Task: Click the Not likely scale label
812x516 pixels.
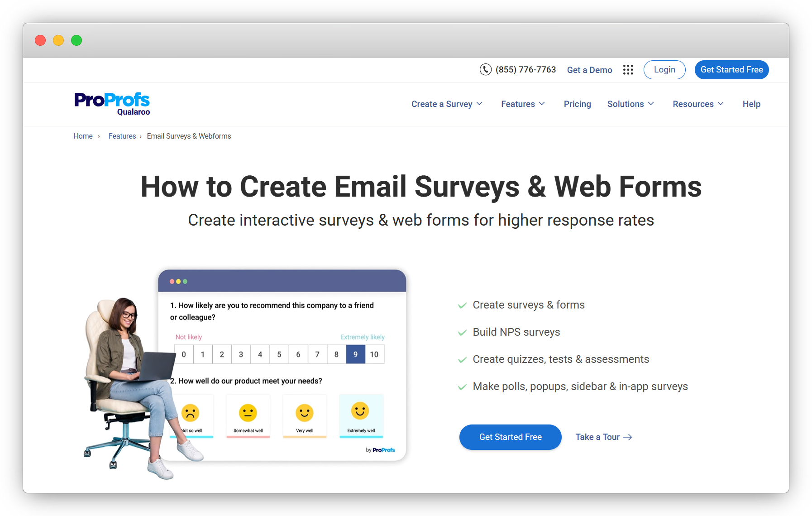Action: (189, 337)
